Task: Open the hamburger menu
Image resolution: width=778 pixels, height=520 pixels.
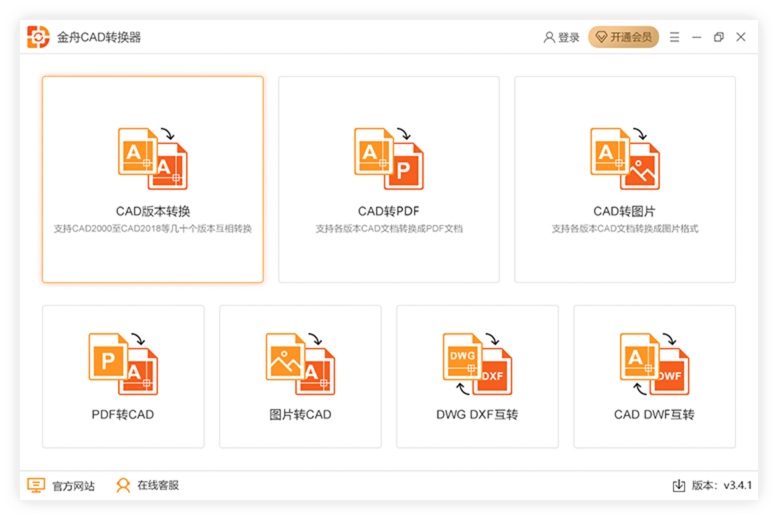Action: pyautogui.click(x=674, y=37)
